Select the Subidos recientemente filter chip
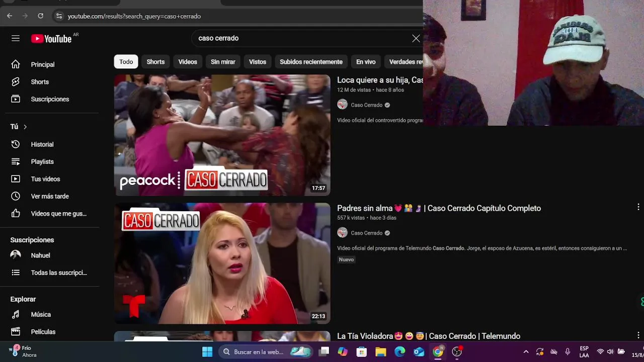Viewport: 644px width, 362px height. 311,62
